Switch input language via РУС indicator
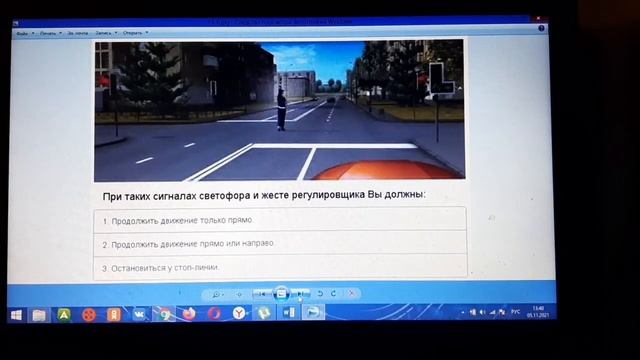 (516, 312)
